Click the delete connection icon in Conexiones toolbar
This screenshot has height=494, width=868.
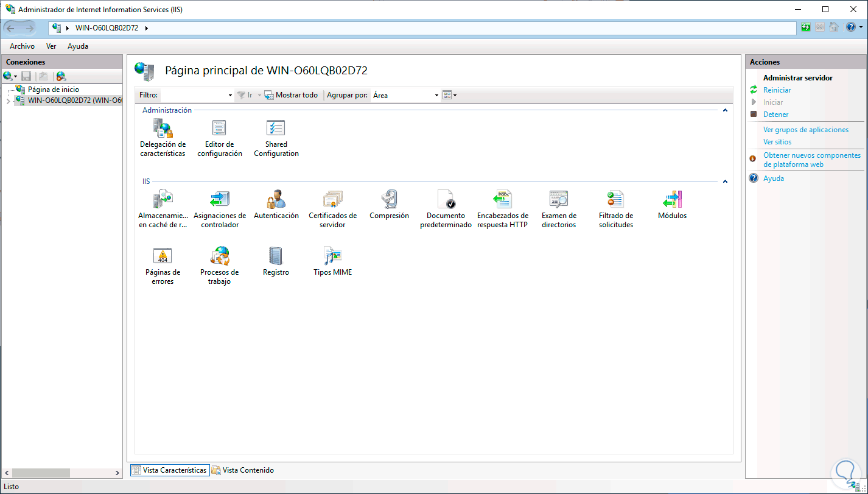coord(61,76)
